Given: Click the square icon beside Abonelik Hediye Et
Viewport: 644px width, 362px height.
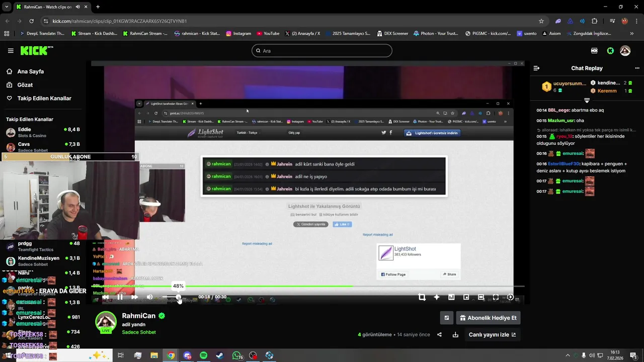Looking at the screenshot, I should (x=446, y=318).
